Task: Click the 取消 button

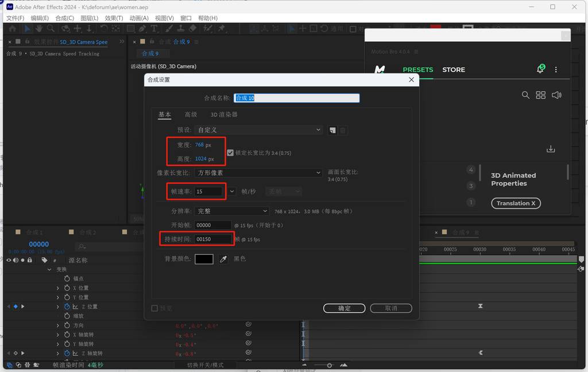Action: pos(391,308)
